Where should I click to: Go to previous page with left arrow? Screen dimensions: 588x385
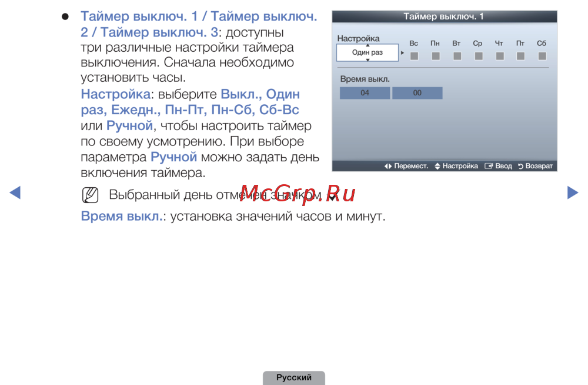coord(16,192)
